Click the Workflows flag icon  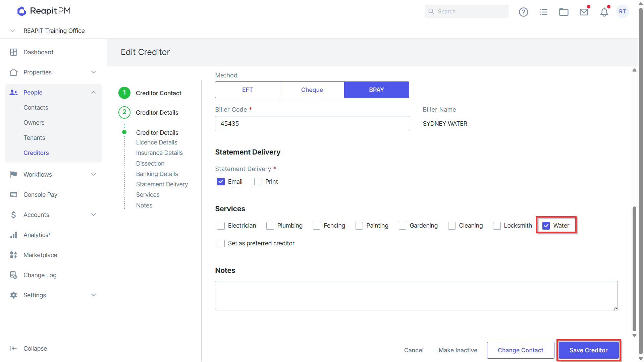point(13,174)
